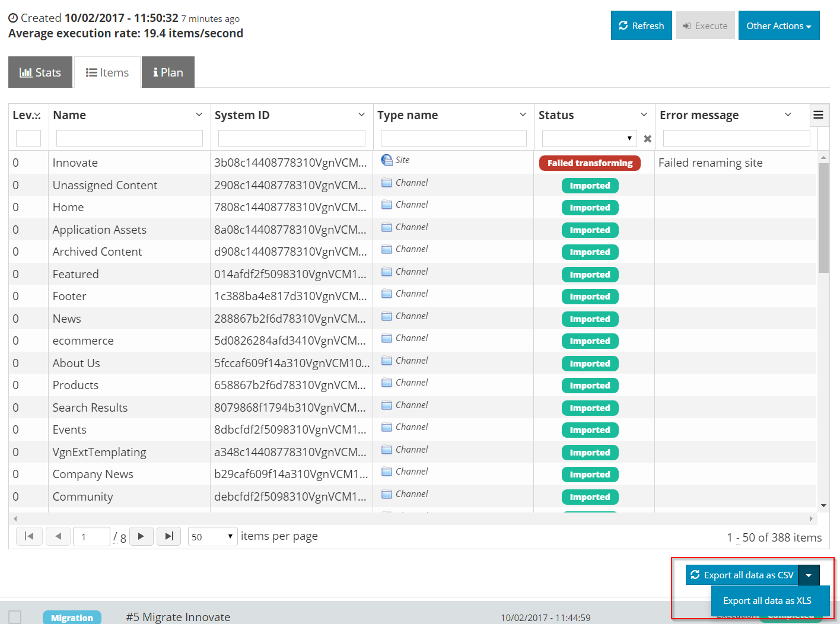Click the disabled Execute button
840x624 pixels.
pos(705,26)
